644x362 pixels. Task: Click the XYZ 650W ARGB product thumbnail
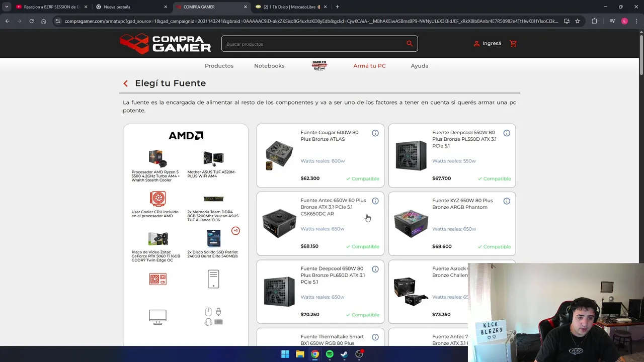click(x=411, y=223)
